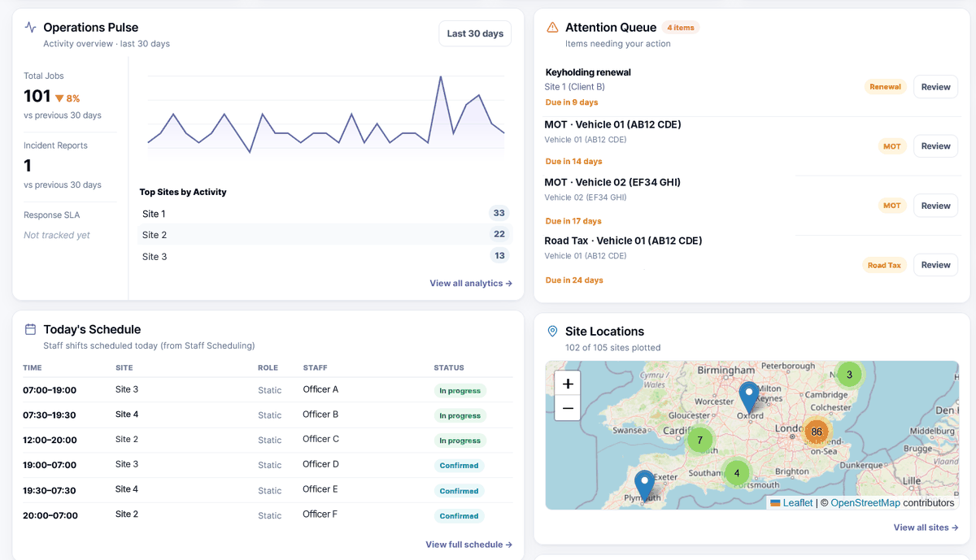Select Site 3 in Top Sites

[x=325, y=256]
